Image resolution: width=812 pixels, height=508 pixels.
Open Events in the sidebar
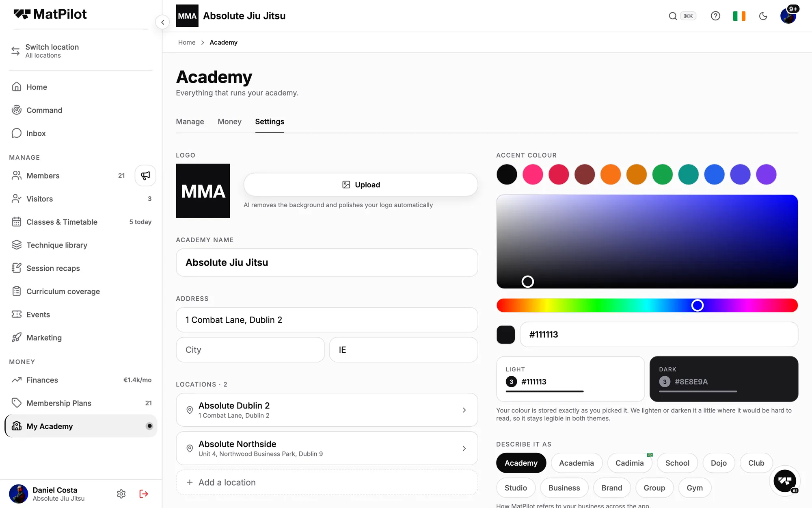click(x=80, y=315)
